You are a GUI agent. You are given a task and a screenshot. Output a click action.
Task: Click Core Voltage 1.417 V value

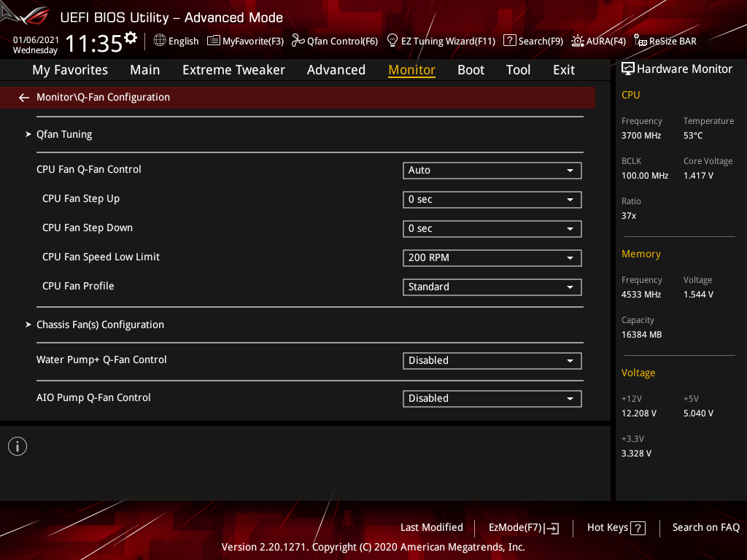[698, 176]
